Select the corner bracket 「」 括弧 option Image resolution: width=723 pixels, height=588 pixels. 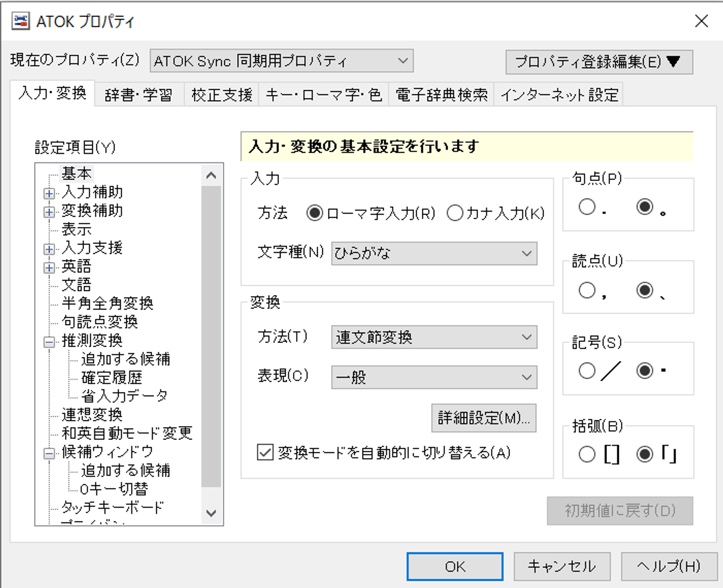[645, 454]
